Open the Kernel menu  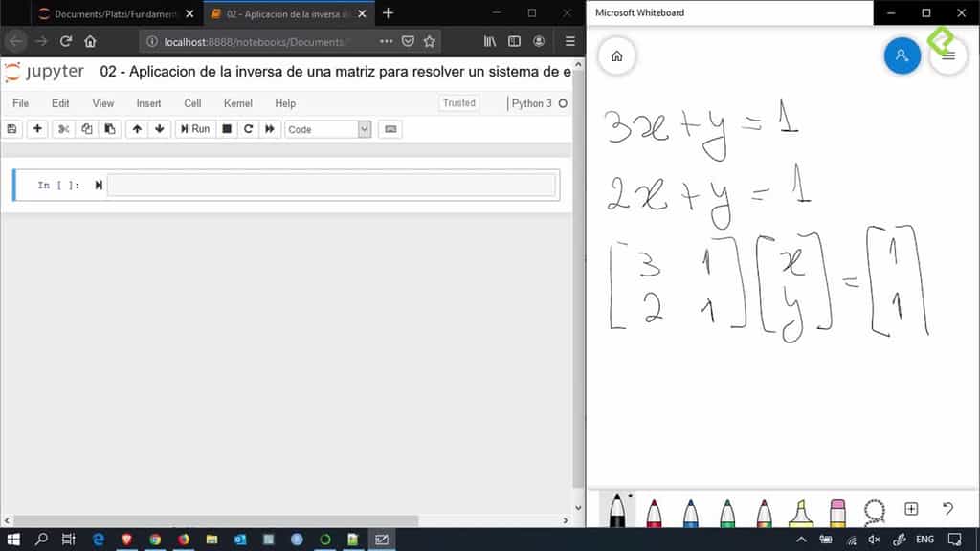[x=237, y=103]
